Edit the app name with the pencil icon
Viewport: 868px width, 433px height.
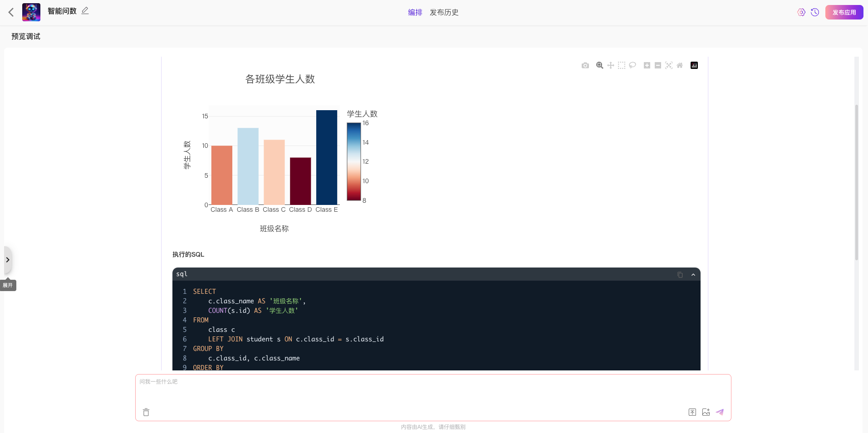(85, 10)
